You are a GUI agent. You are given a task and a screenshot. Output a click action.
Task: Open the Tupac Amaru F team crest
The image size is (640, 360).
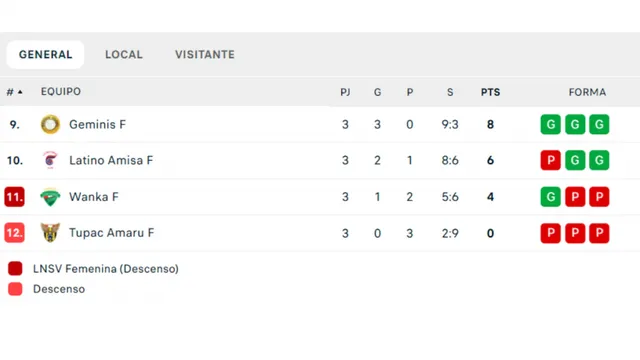tap(50, 233)
